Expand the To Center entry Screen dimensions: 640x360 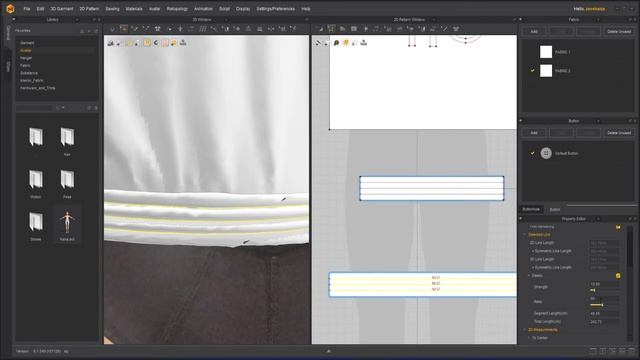point(529,338)
